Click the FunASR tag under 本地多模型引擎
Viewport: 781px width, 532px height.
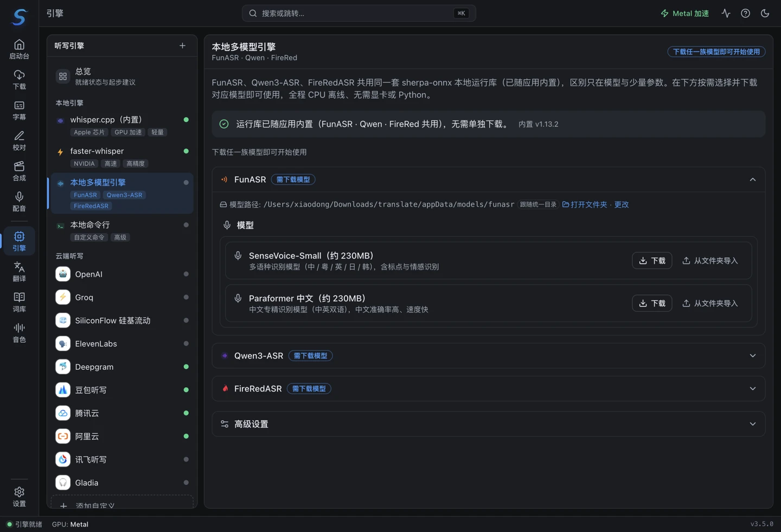click(x=85, y=195)
